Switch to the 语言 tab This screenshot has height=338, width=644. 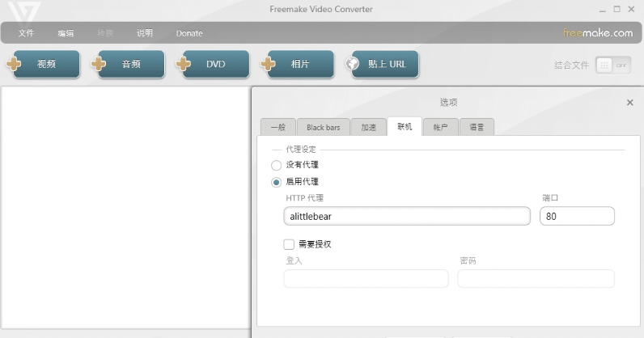477,127
